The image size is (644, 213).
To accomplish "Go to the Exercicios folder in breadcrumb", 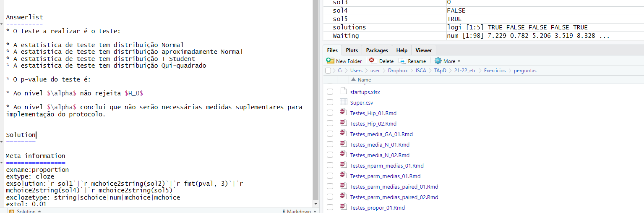I will pyautogui.click(x=495, y=71).
